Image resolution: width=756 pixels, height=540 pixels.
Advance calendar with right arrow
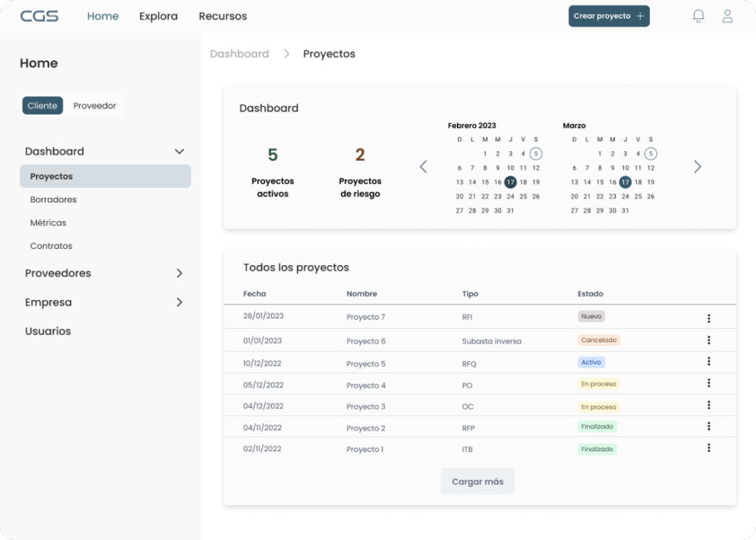pos(698,167)
